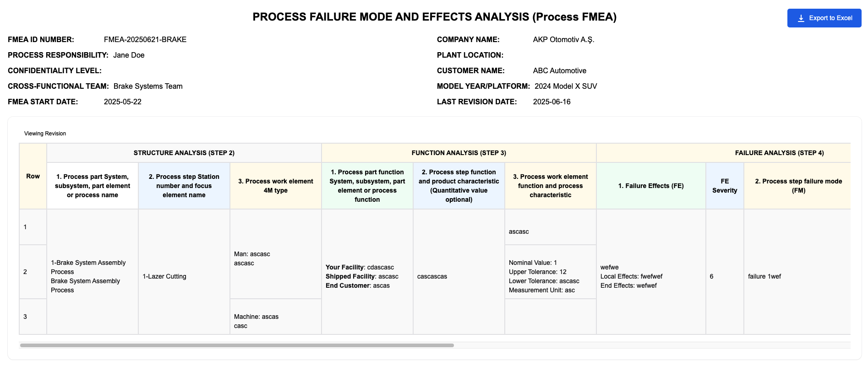Click the Brake System Assembly Process cell

(x=93, y=272)
